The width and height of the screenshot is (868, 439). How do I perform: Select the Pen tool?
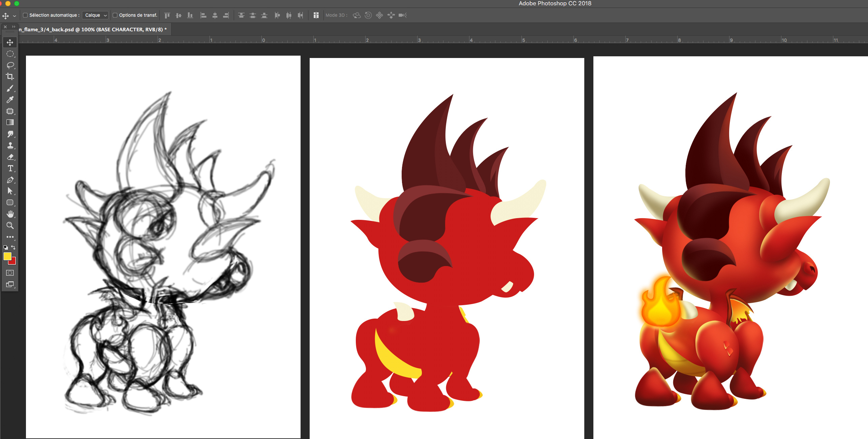10,180
